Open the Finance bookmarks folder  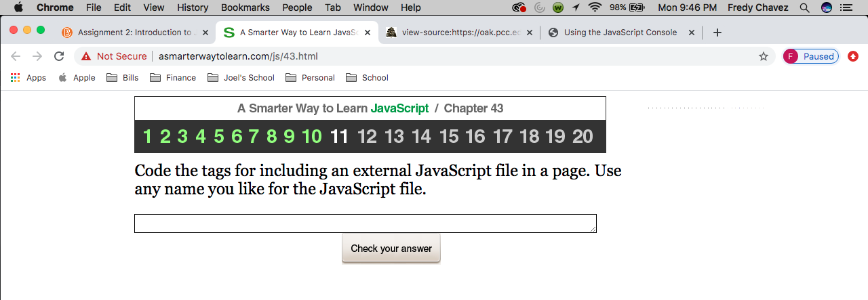[x=173, y=78]
